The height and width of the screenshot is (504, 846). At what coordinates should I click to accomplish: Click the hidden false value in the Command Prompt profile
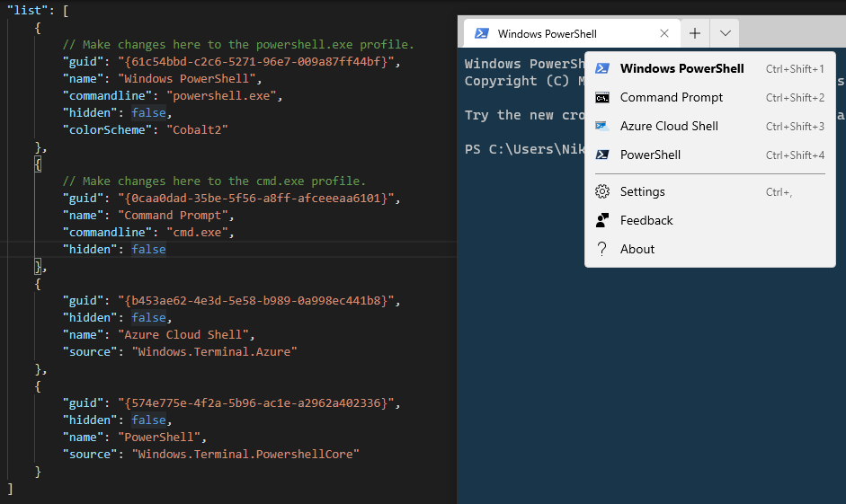(148, 249)
